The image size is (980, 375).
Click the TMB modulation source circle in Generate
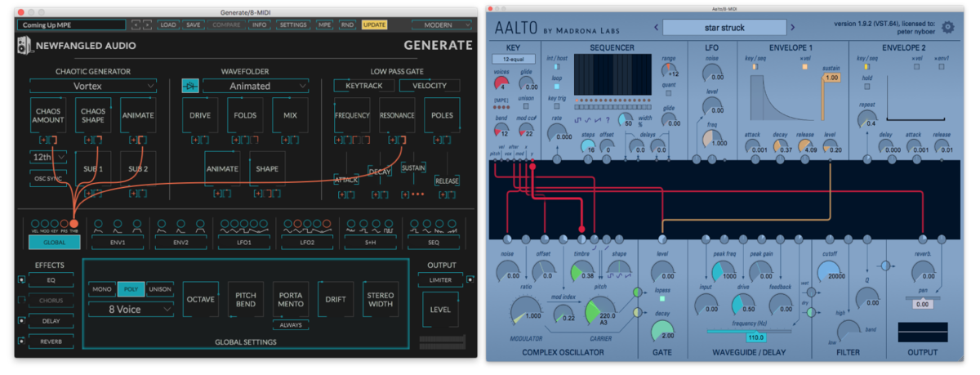[x=74, y=224]
